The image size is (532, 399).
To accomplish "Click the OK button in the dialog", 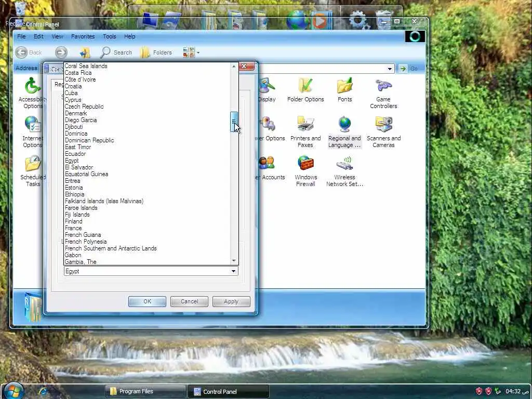I will point(147,301).
